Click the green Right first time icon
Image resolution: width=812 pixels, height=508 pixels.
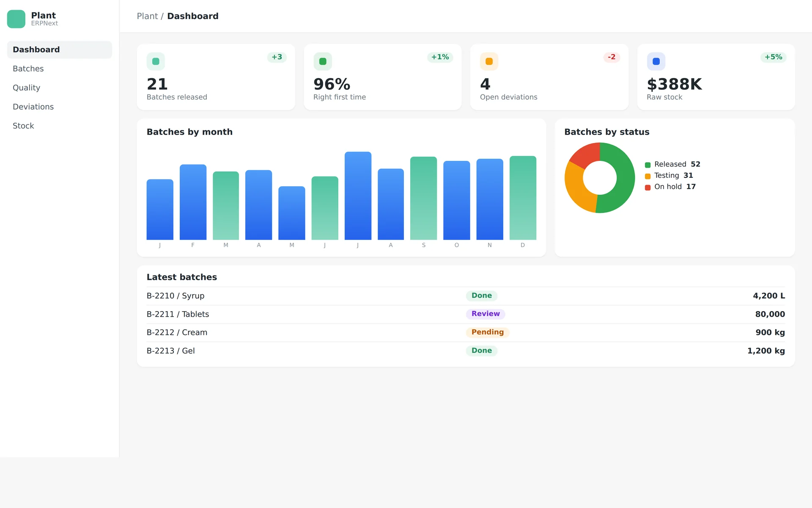(x=323, y=61)
